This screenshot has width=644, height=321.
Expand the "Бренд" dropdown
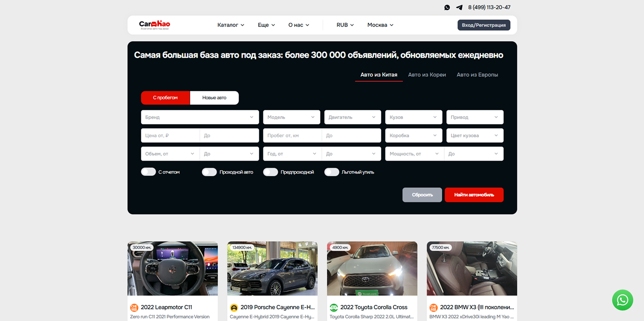click(x=200, y=117)
